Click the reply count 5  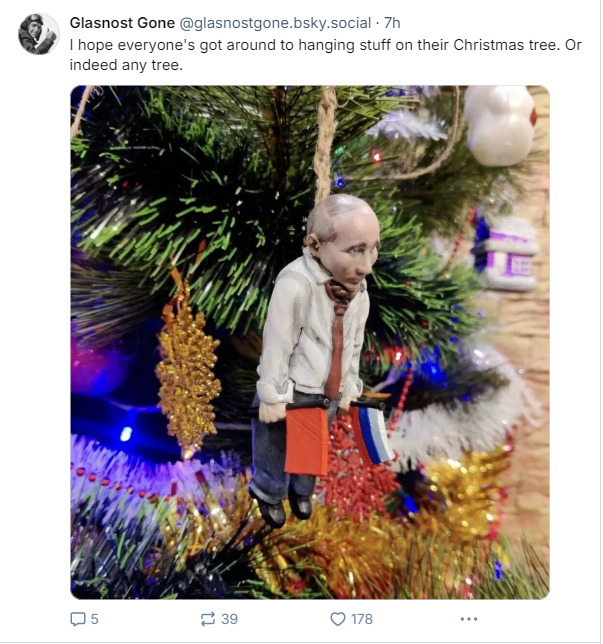pos(94,619)
